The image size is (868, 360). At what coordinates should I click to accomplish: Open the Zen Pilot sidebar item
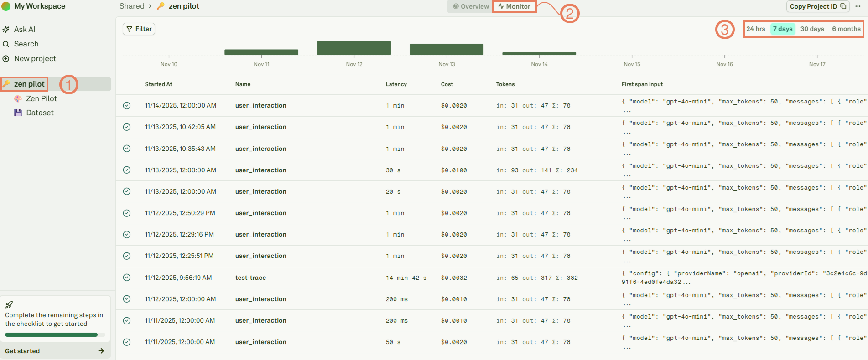[x=42, y=99]
